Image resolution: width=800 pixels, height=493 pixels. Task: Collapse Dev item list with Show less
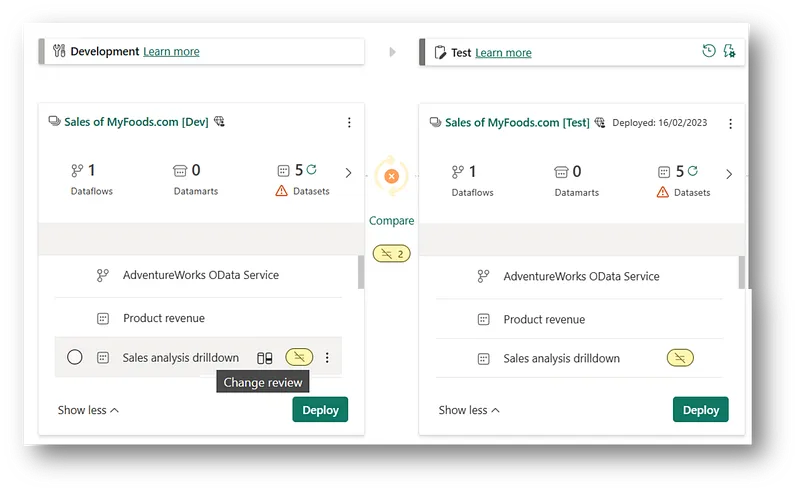pos(88,410)
